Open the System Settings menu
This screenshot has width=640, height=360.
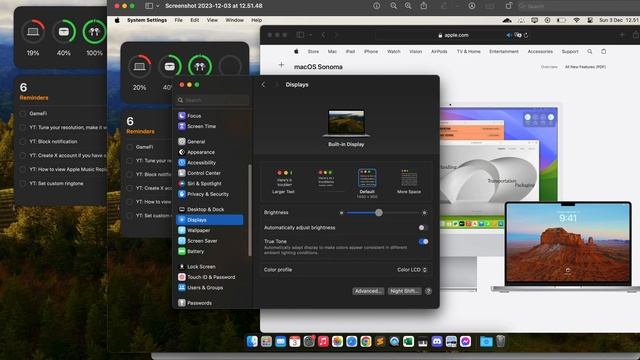[147, 20]
